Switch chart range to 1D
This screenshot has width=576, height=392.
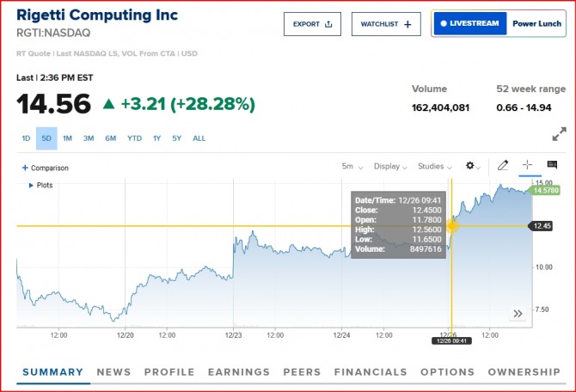point(26,138)
